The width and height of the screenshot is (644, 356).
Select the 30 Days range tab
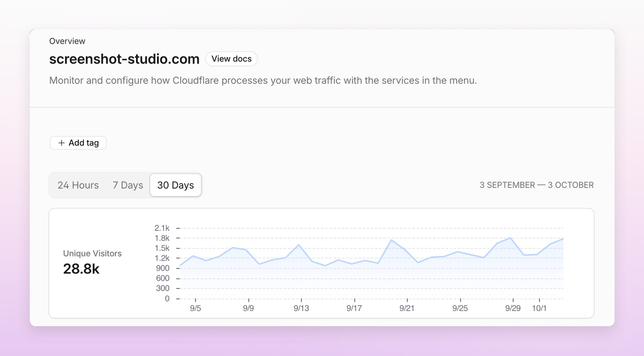175,185
